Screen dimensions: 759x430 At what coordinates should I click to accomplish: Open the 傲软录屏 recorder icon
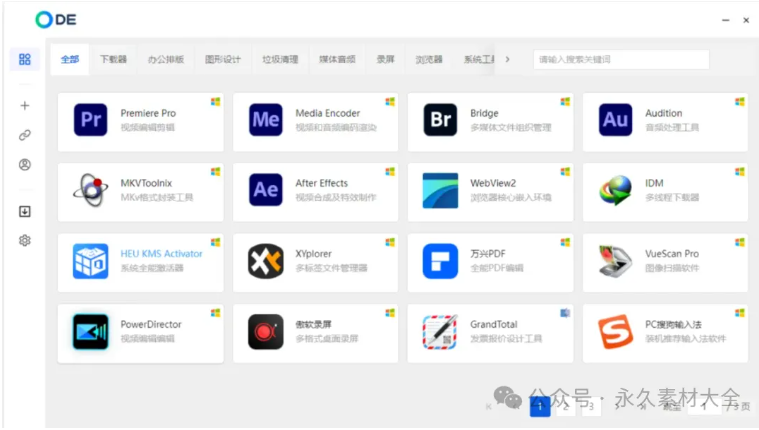266,332
